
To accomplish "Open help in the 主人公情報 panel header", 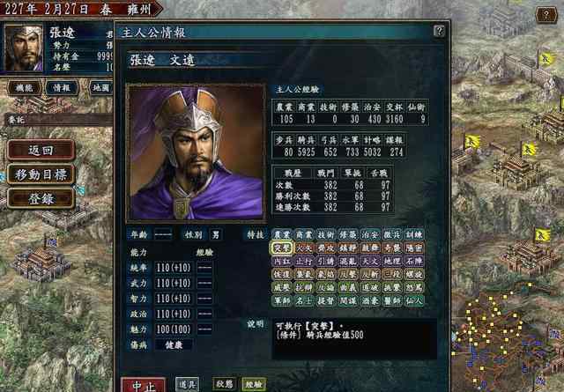I will tap(439, 32).
